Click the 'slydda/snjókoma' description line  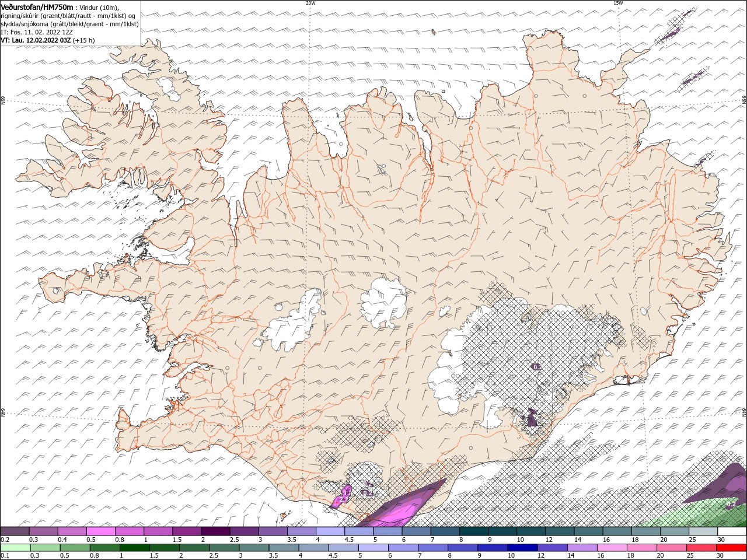tap(70, 24)
